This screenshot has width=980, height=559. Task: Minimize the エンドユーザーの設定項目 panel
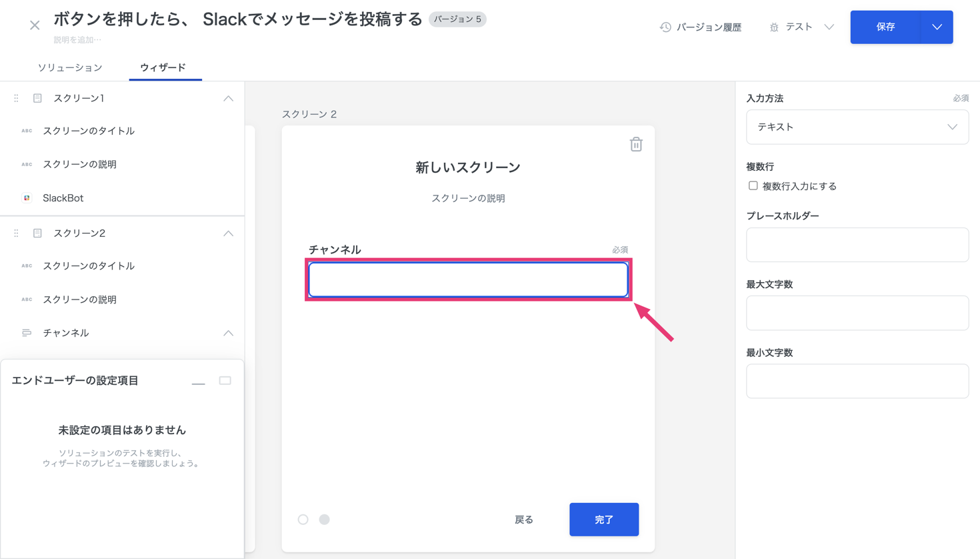click(198, 382)
